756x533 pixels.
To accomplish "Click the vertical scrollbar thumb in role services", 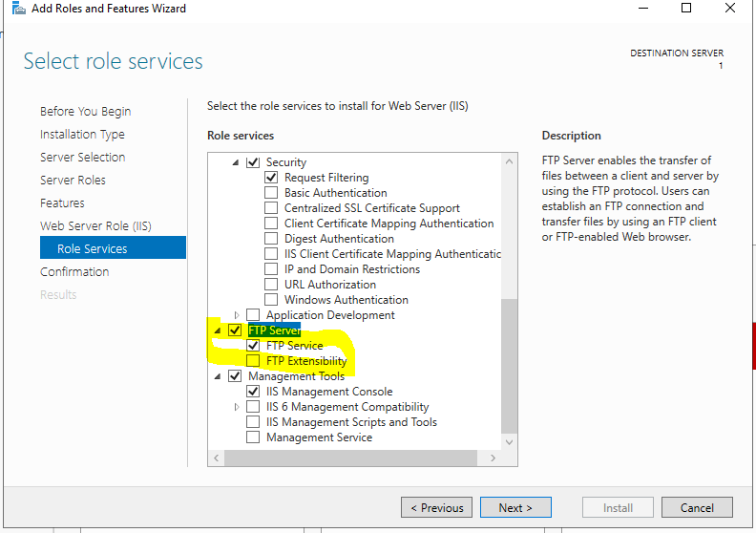I will coord(509,366).
